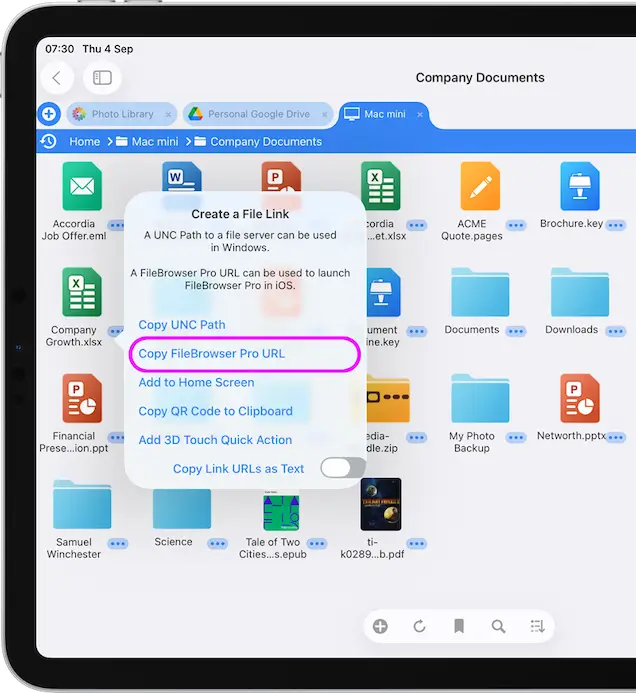Open more options for Brochure.key
Screen dimensions: 636x693
(617, 225)
